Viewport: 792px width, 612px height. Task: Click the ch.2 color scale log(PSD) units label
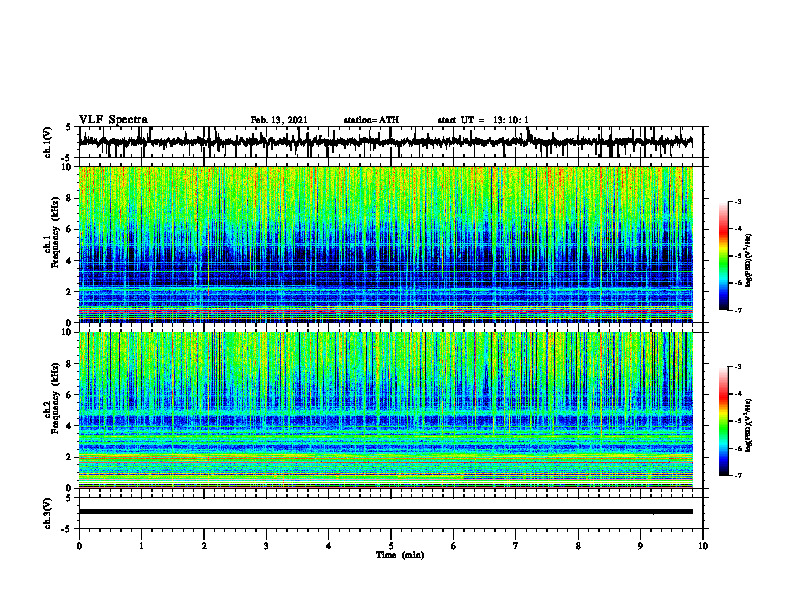click(749, 426)
